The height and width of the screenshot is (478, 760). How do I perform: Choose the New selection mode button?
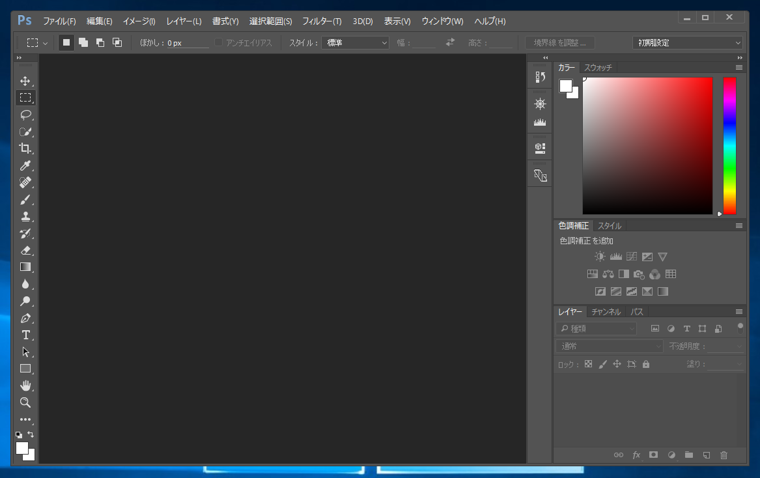coord(66,43)
